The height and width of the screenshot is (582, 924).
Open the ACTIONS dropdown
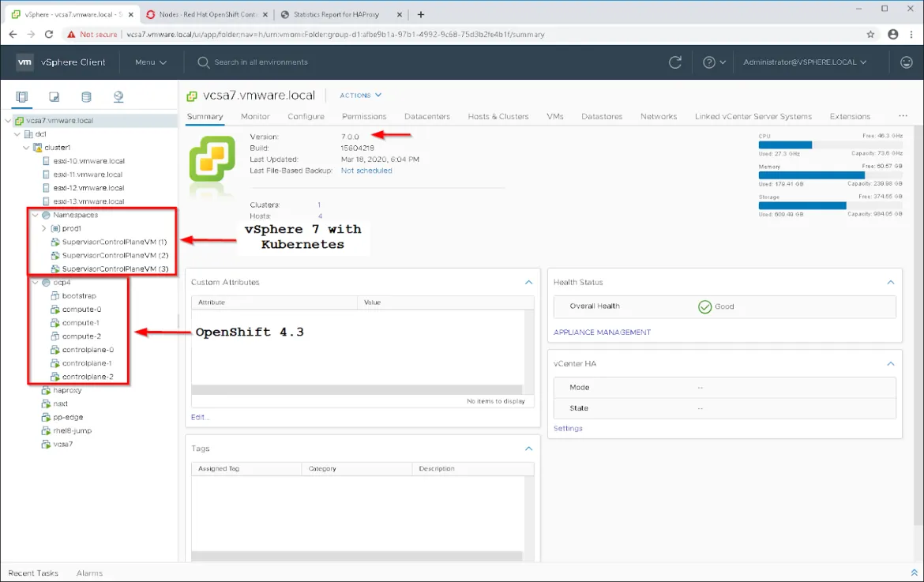click(x=359, y=95)
